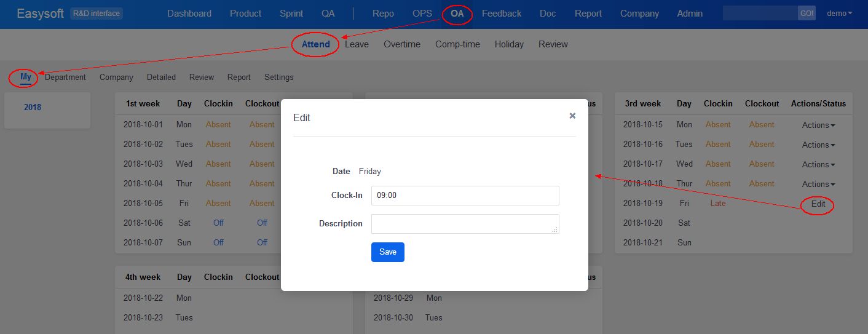Screen dimensions: 868x334
Task: Go to the Feedback menu
Action: coord(501,14)
